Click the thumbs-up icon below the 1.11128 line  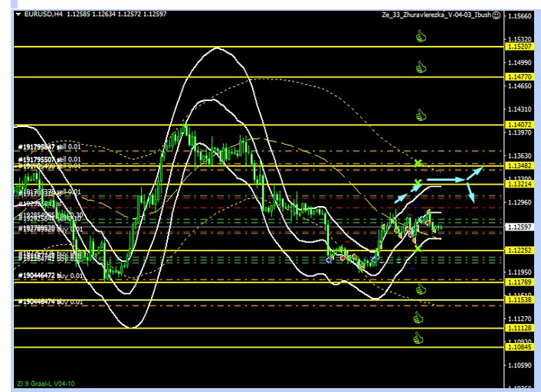point(418,338)
